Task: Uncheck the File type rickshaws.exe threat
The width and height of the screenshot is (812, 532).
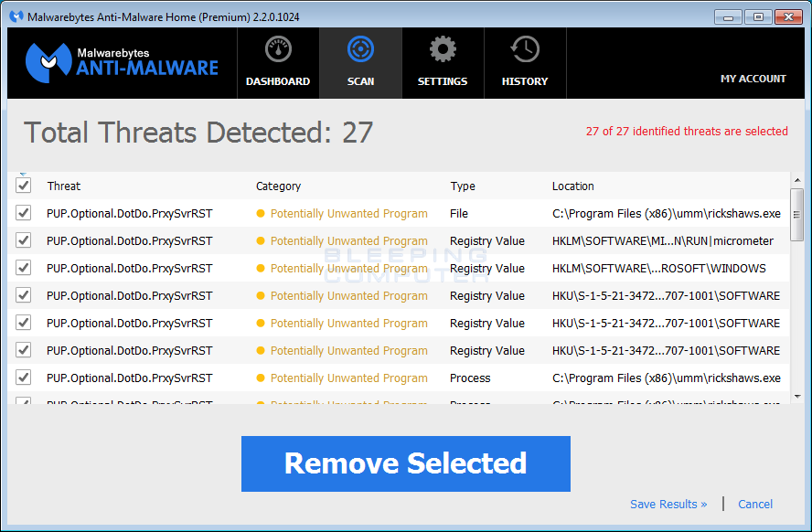Action: pos(23,213)
